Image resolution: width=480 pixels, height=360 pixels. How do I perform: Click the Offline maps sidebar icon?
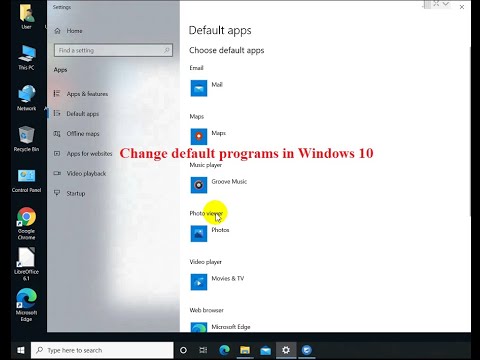click(x=57, y=134)
